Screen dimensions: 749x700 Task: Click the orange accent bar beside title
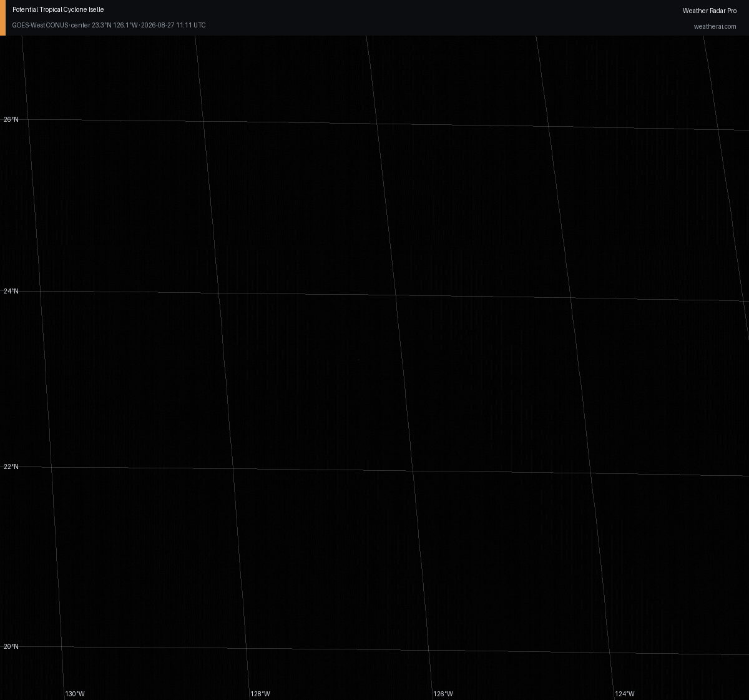pos(2,17)
